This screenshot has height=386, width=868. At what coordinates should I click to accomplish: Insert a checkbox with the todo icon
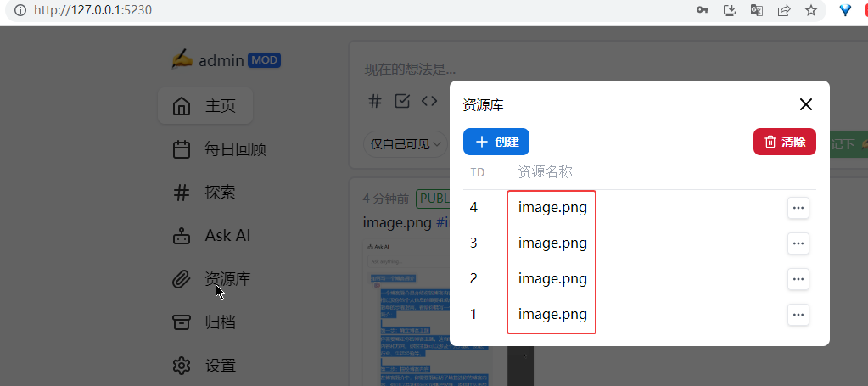(x=402, y=101)
